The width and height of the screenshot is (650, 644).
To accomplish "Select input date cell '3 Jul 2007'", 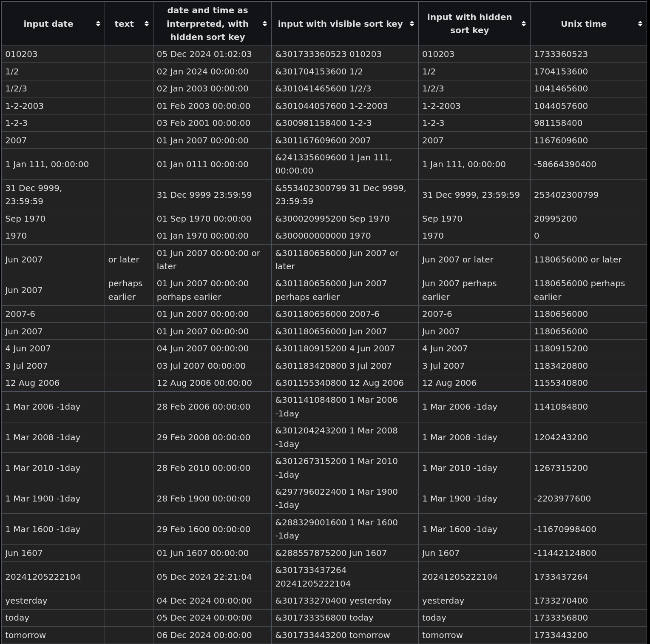I will pyautogui.click(x=53, y=366).
